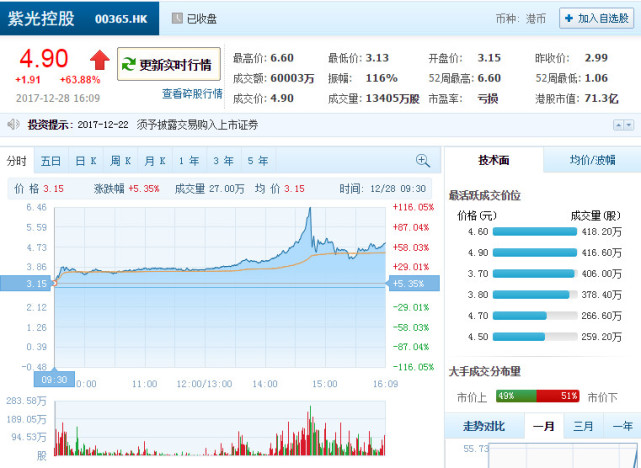This screenshot has width=641, height=468.
Task: Click the 振幅 116% value
Action: click(381, 78)
